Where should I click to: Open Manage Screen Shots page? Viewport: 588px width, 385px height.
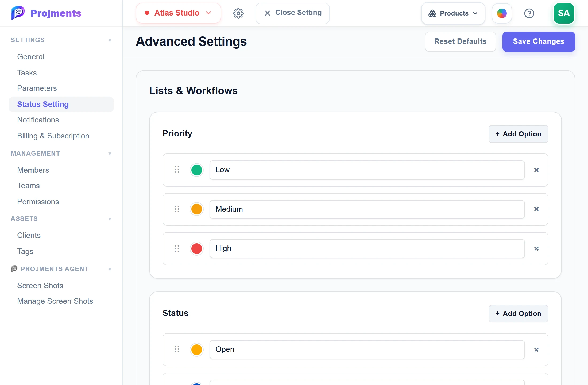click(61, 301)
